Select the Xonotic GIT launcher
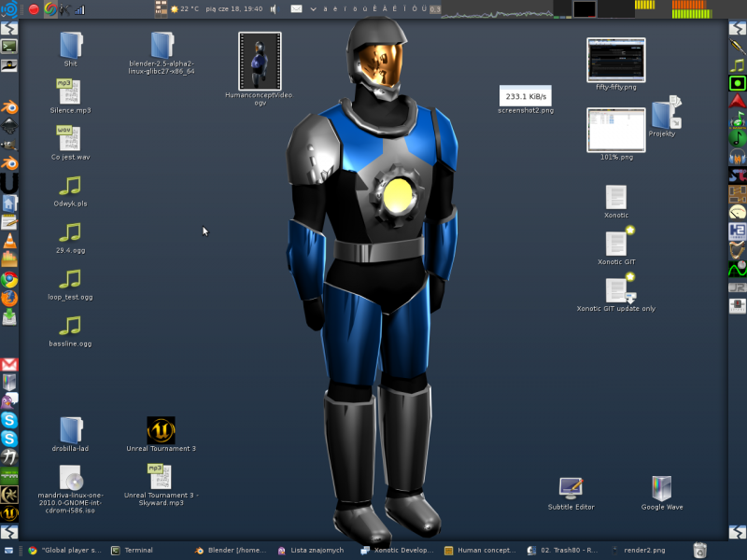The width and height of the screenshot is (747, 560). (x=616, y=245)
